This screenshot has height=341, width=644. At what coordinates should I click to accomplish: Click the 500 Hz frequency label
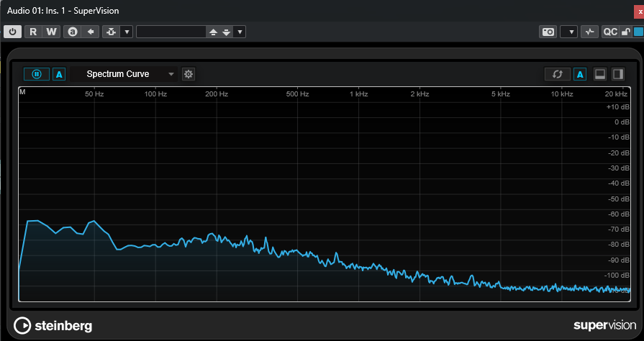click(297, 94)
